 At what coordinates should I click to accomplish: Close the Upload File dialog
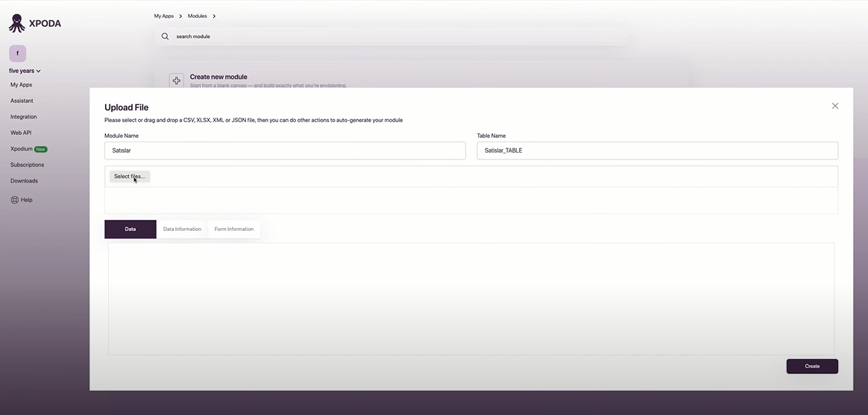834,106
